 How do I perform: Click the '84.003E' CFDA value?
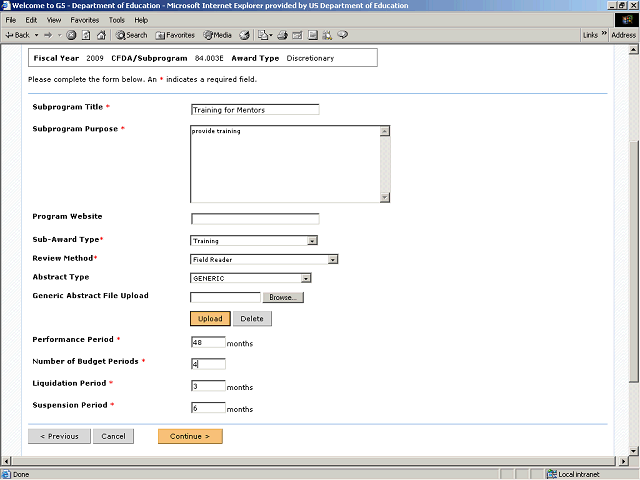tap(209, 58)
